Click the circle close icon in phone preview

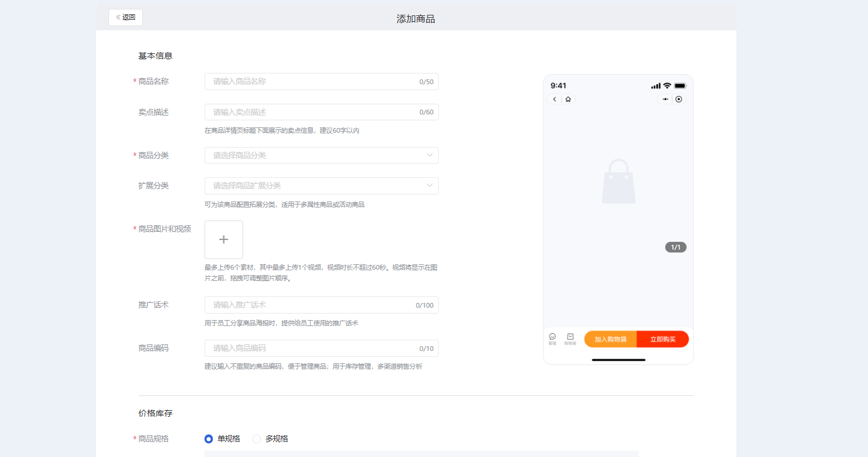click(679, 99)
